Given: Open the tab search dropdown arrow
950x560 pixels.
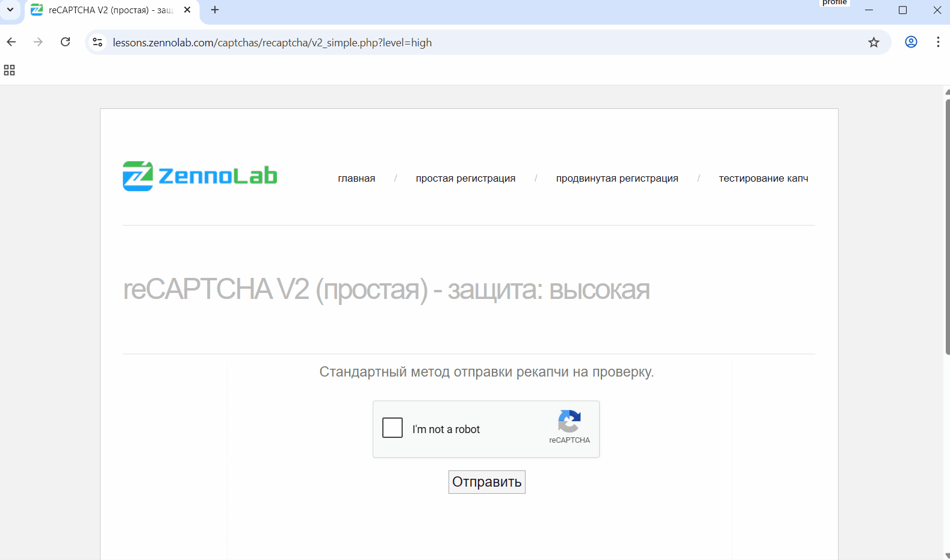Looking at the screenshot, I should coord(10,10).
